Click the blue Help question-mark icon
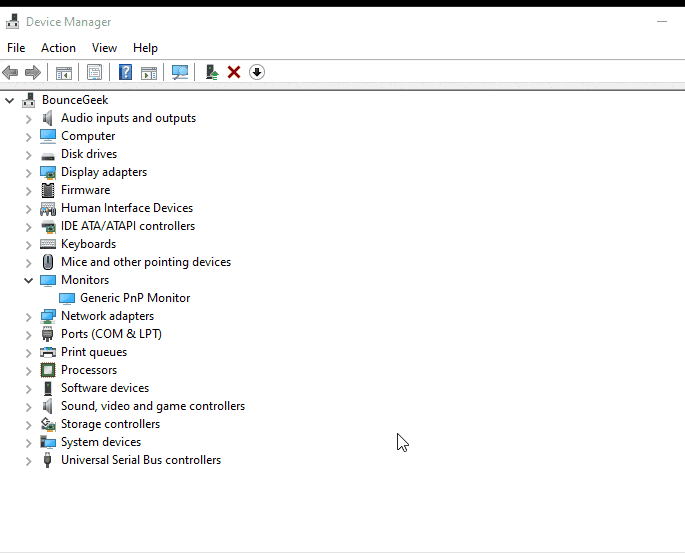Image resolution: width=685 pixels, height=553 pixels. [125, 72]
